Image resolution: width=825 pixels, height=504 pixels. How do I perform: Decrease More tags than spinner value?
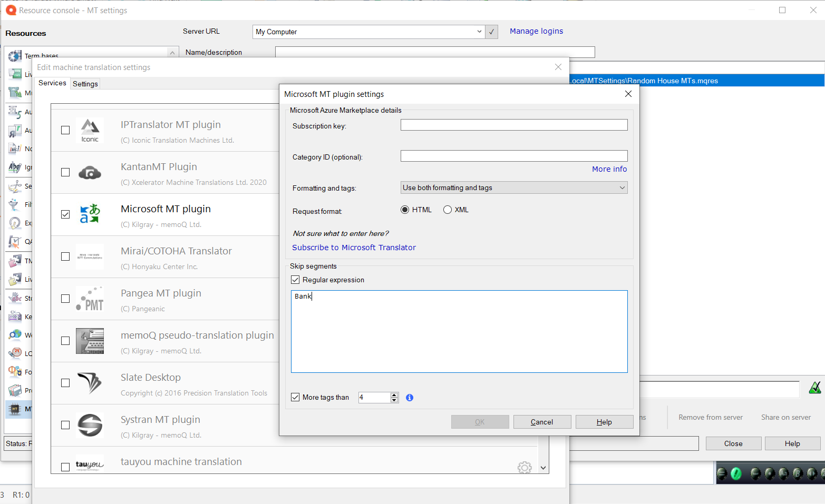pyautogui.click(x=394, y=400)
